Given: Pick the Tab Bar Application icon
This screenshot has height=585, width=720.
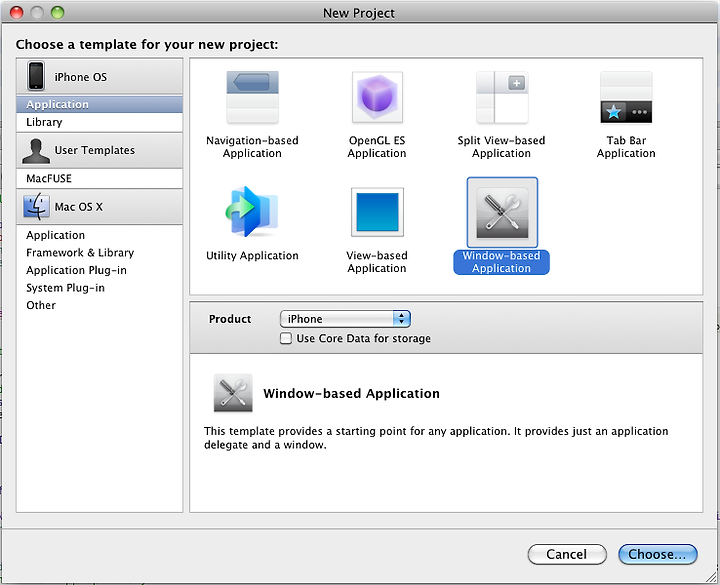Looking at the screenshot, I should (626, 97).
